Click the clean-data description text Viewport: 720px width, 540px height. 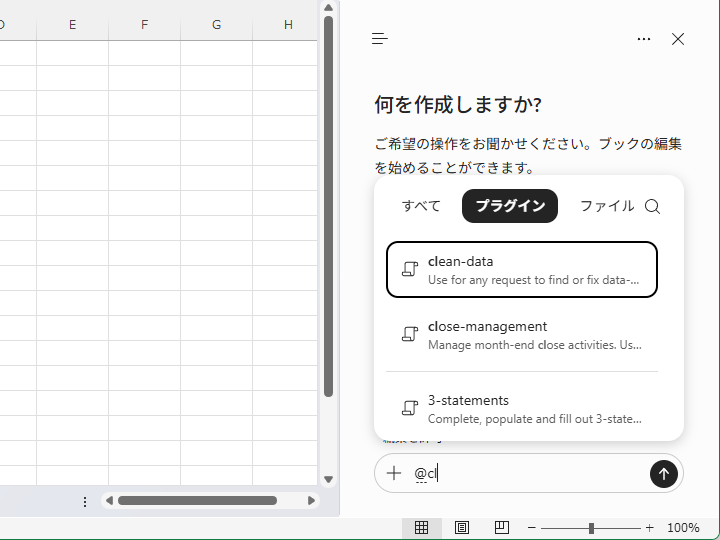(533, 280)
